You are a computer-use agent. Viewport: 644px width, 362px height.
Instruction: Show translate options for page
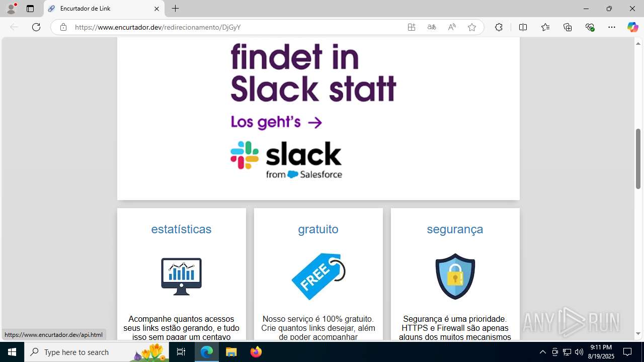[x=432, y=27]
